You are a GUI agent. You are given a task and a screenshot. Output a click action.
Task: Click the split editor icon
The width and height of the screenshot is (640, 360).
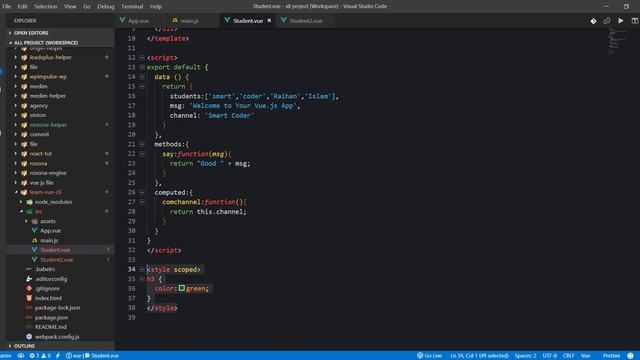[634, 20]
